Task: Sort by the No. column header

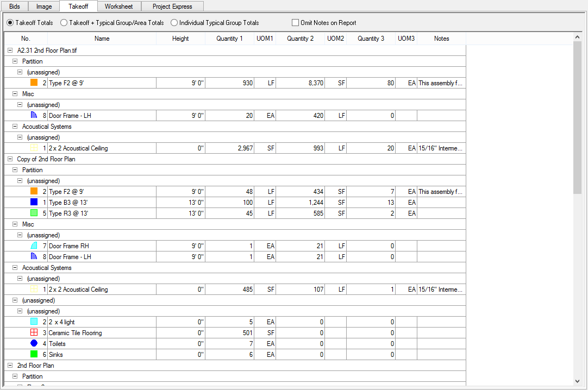Action: (26, 39)
